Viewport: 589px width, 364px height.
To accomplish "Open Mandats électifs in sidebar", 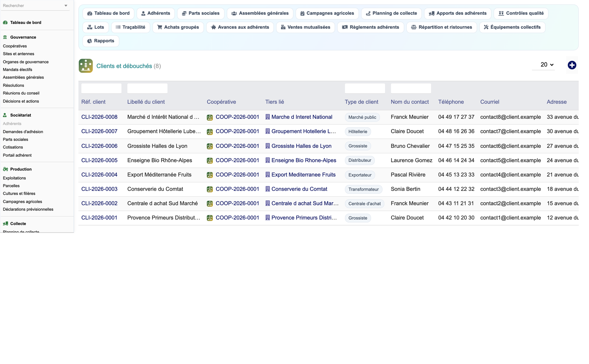I will click(x=18, y=70).
